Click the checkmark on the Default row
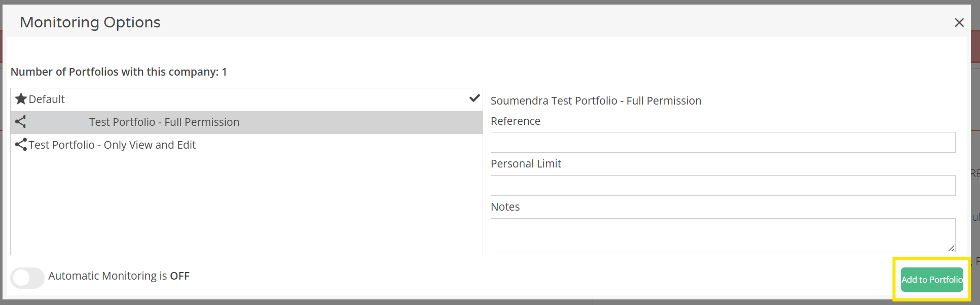980x305 pixels. pos(475,98)
